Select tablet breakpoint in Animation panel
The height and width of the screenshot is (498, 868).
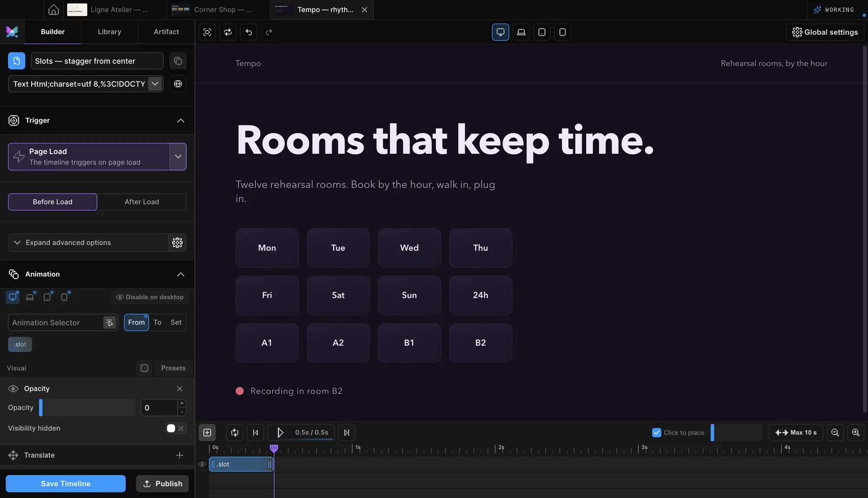pos(47,297)
